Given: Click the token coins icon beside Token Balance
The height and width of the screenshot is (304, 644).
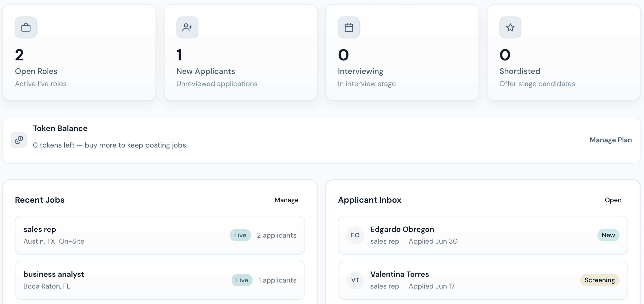Looking at the screenshot, I should (x=19, y=140).
